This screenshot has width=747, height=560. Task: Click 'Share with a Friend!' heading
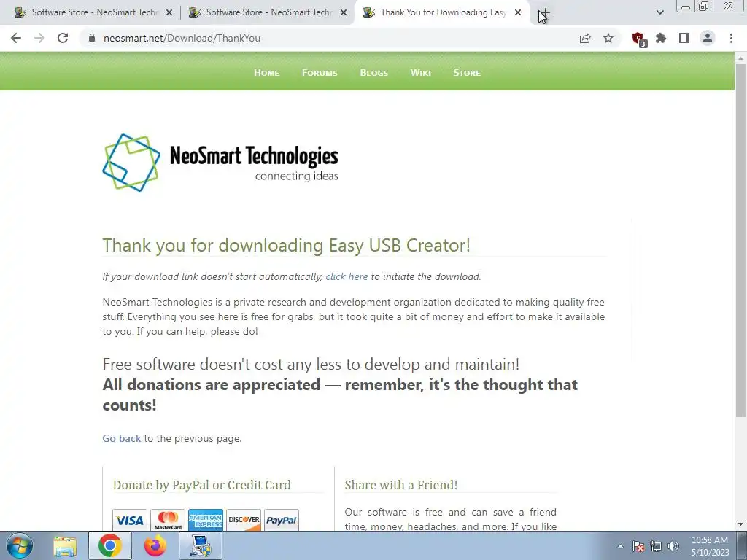tap(401, 485)
